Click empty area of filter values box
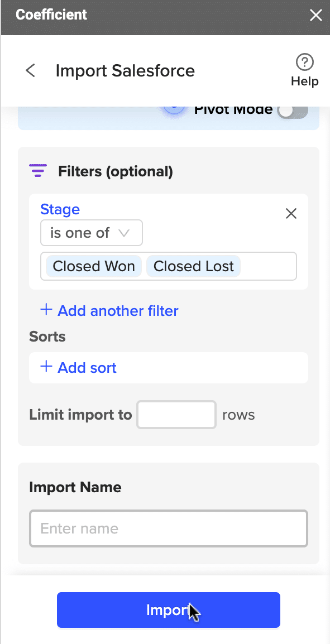The width and height of the screenshot is (330, 644). 268,266
